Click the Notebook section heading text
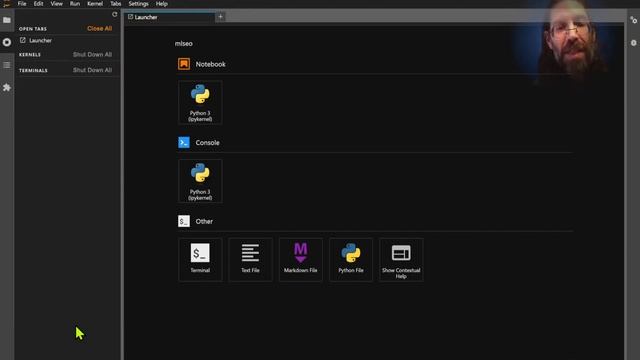Screen dimensions: 640x360 coord(210,64)
